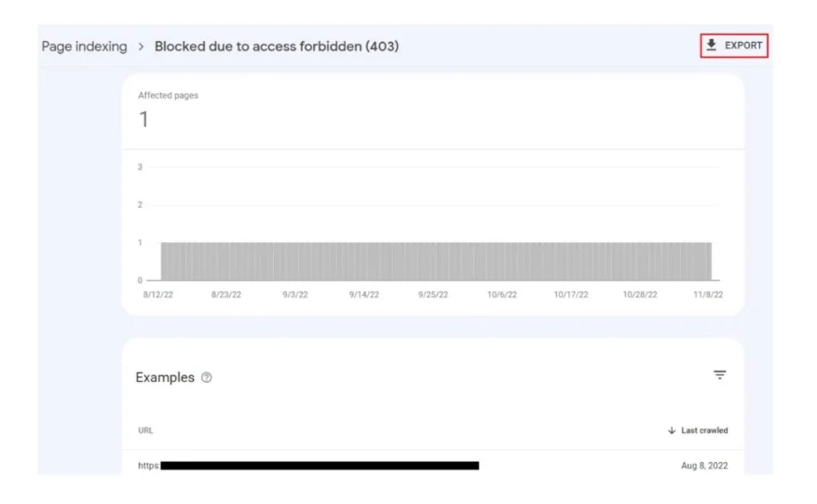Click chart bar near 11/8/22

click(x=708, y=262)
